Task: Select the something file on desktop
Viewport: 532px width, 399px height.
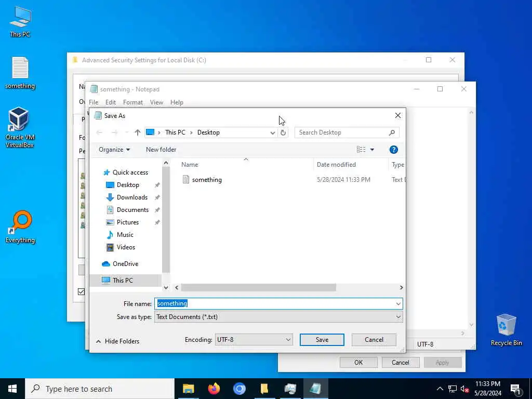Action: pos(20,73)
